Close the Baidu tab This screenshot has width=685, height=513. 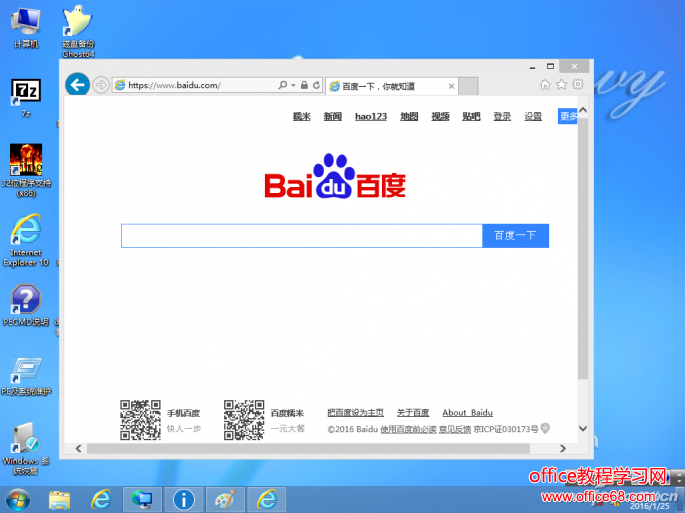451,87
